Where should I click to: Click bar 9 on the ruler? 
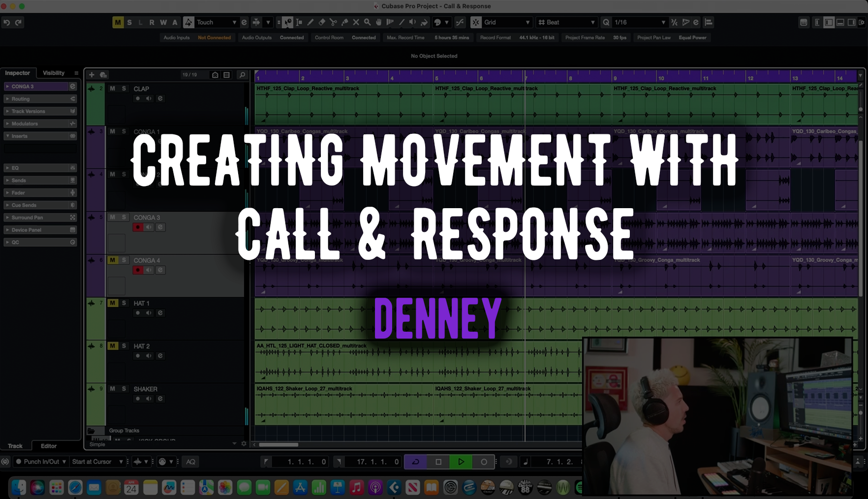coord(615,78)
